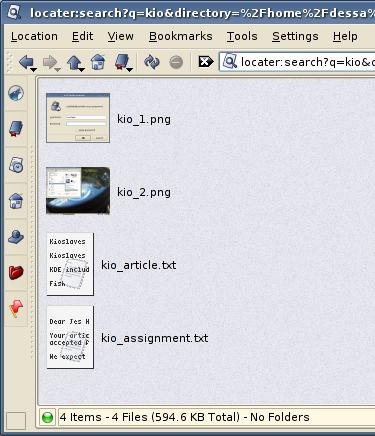The height and width of the screenshot is (436, 375).
Task: Expand the Up button dropdown arrow
Action: [x=81, y=69]
